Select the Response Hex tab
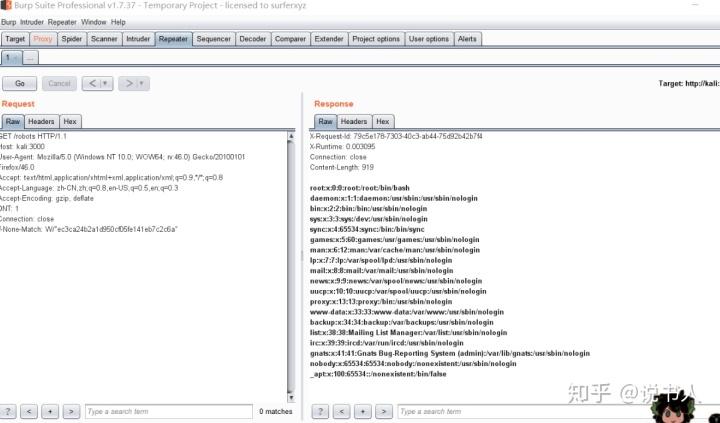 coord(382,122)
